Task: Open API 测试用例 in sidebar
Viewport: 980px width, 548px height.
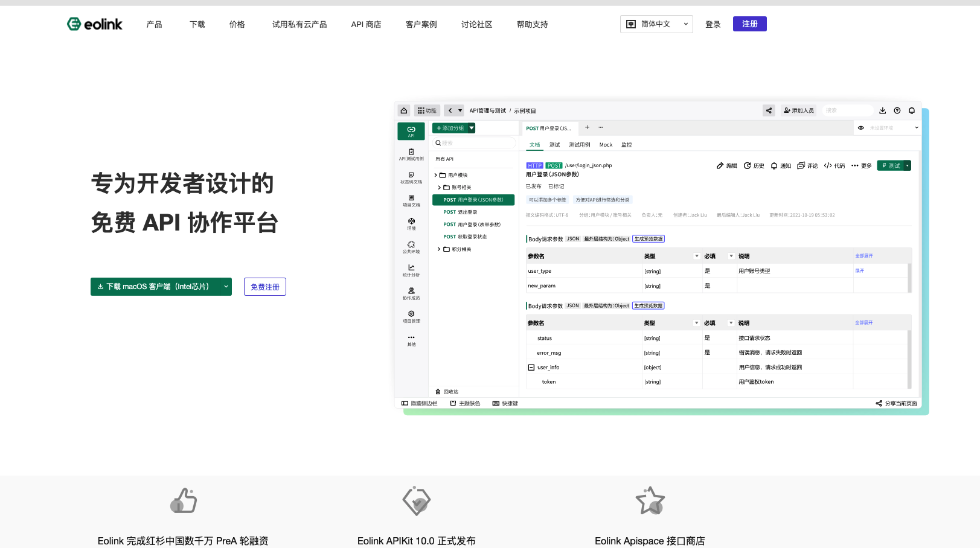Action: point(411,155)
